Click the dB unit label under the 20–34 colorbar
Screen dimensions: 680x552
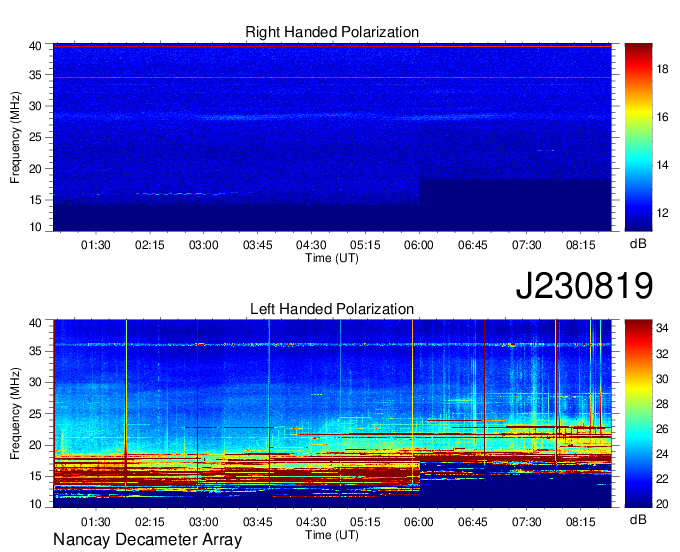point(638,519)
